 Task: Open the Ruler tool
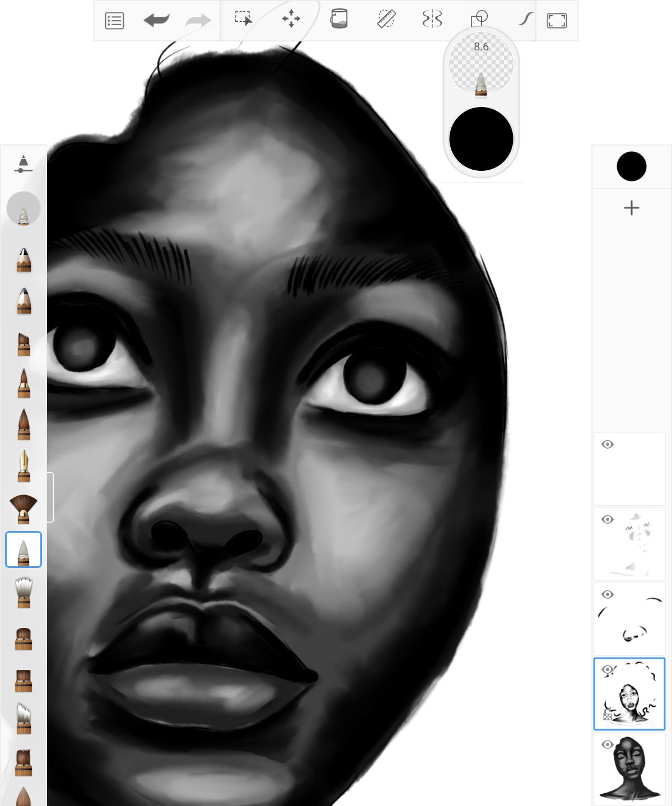coord(386,18)
